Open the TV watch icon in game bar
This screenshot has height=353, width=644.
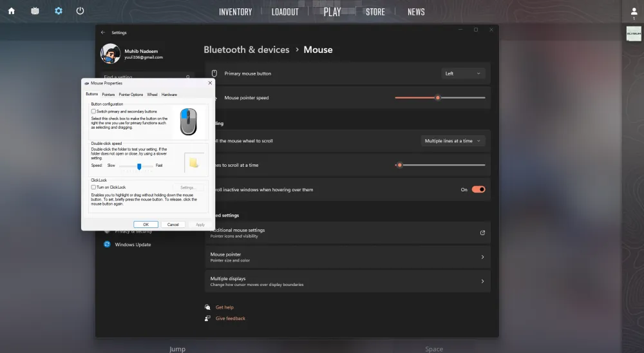point(35,11)
